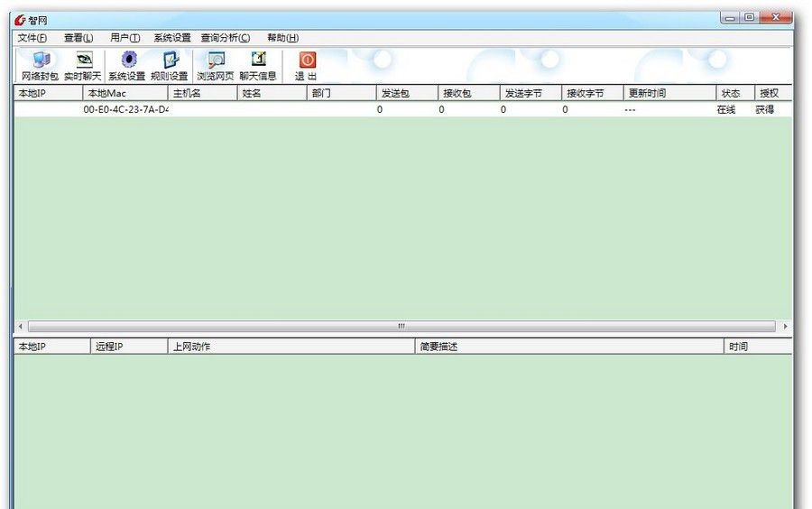812x509 pixels.
Task: Click the 上网动作 column header
Action: click(291, 347)
